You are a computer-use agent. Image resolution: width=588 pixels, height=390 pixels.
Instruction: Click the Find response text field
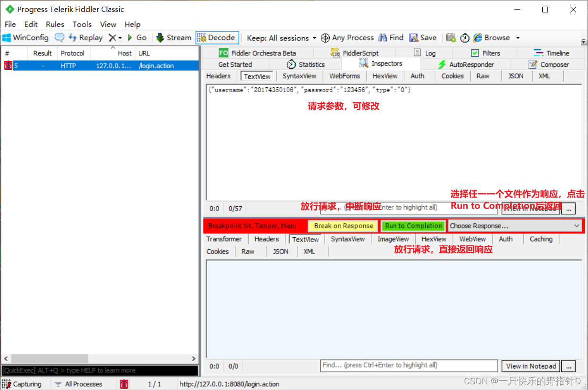click(x=409, y=366)
